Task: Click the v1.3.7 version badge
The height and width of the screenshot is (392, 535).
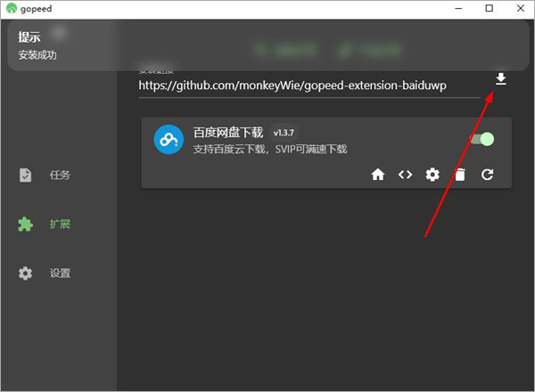Action: 284,133
